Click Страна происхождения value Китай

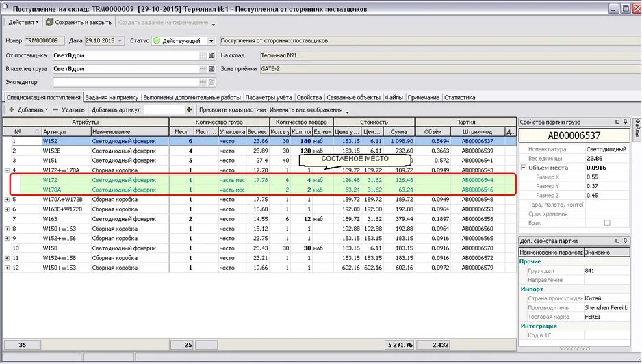pyautogui.click(x=606, y=298)
